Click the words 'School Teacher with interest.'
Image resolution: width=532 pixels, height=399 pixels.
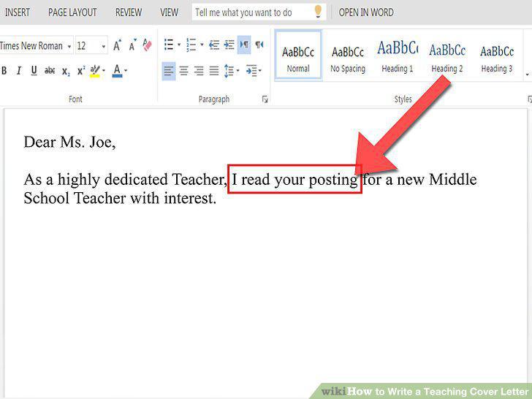coord(120,198)
